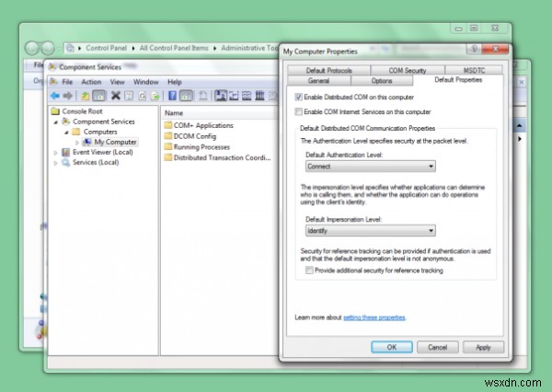This screenshot has height=392, width=552.
Task: Expand the Event Viewer (Local) node
Action: [x=55, y=153]
